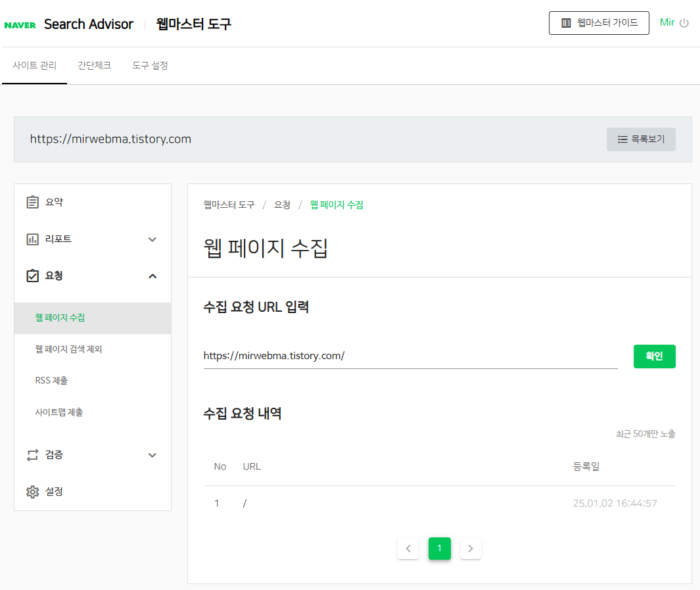Open the 검증 menu item
This screenshot has width=700, height=590.
click(x=54, y=455)
